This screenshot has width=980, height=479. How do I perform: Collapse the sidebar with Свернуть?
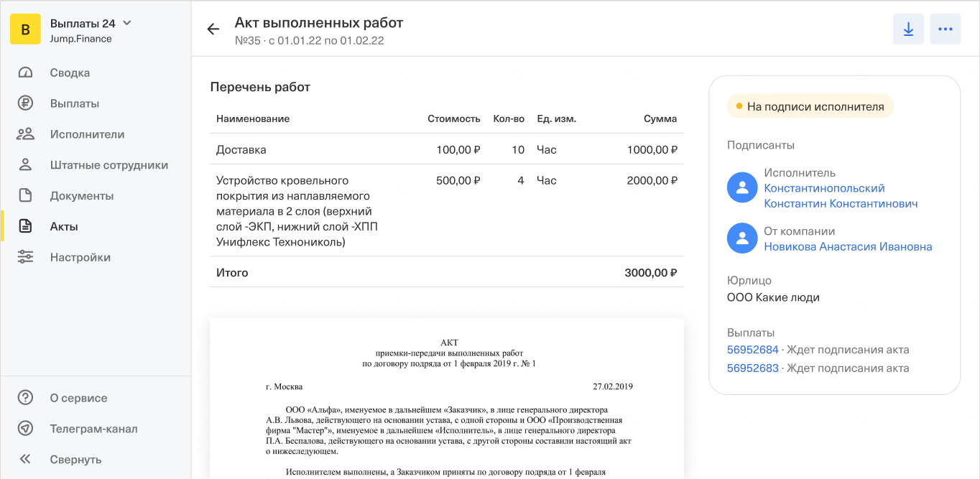tap(75, 460)
